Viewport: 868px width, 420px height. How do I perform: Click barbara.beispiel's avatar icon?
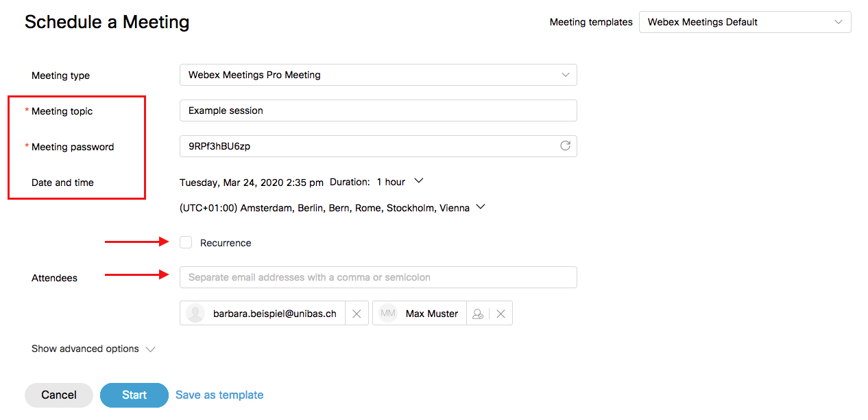(195, 314)
